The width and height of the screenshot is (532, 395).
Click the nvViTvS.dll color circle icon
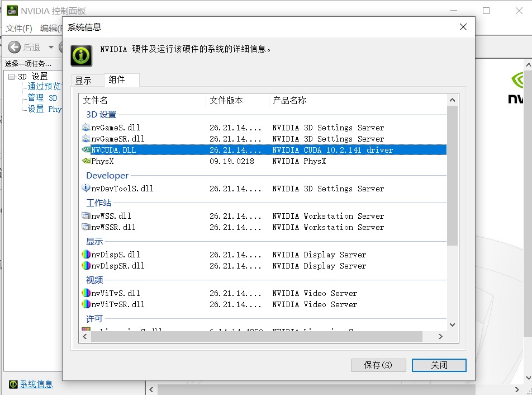coord(86,293)
